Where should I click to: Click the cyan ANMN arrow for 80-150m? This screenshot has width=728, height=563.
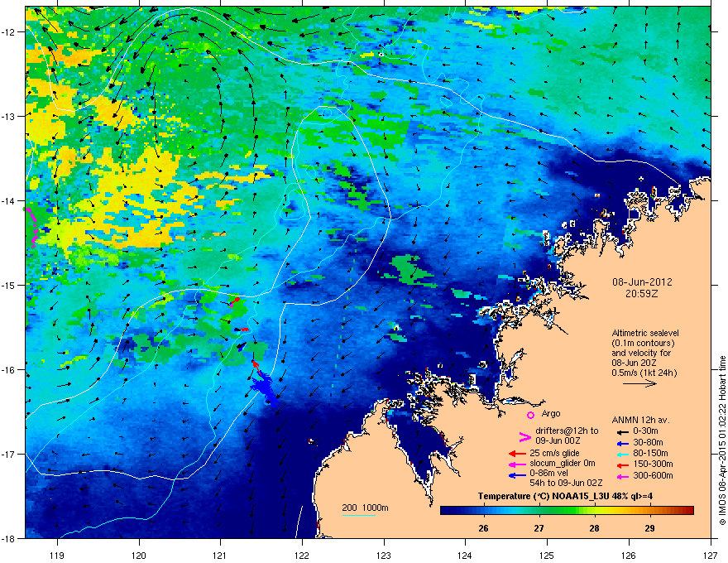[x=622, y=454]
